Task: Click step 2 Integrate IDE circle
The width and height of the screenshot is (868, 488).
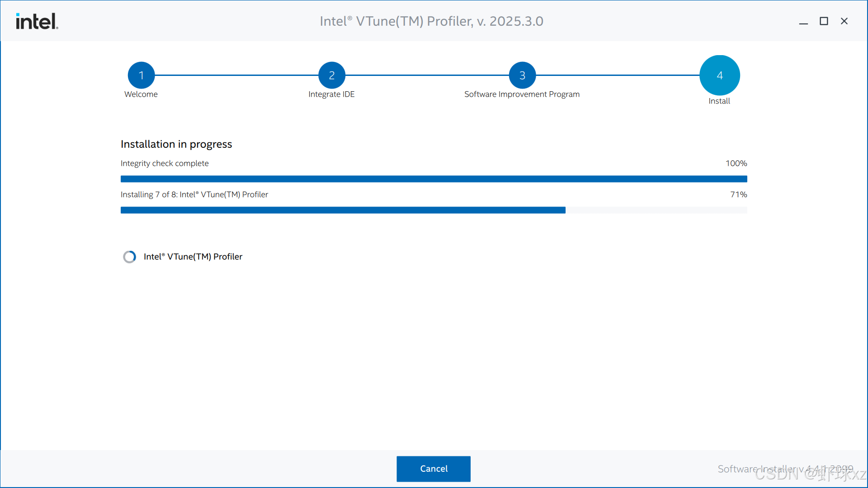Action: point(331,75)
